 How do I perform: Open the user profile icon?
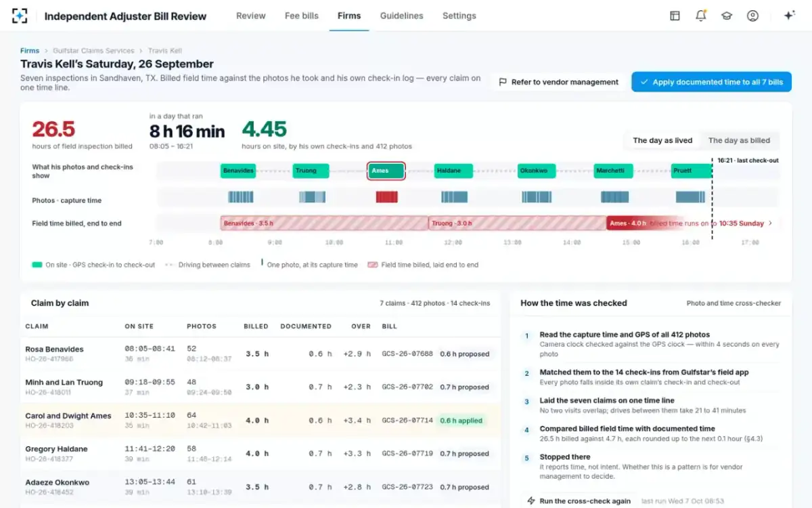[x=752, y=16]
